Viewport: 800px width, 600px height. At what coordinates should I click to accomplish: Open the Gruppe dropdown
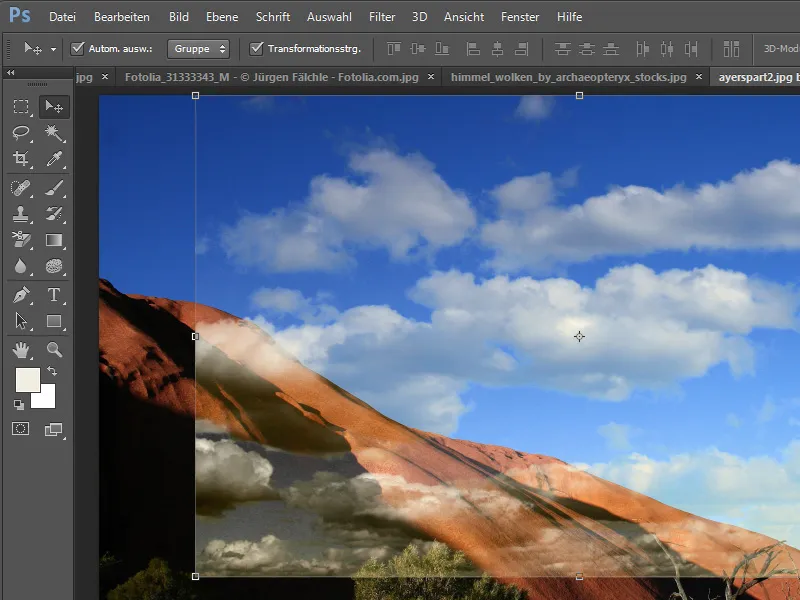(198, 49)
